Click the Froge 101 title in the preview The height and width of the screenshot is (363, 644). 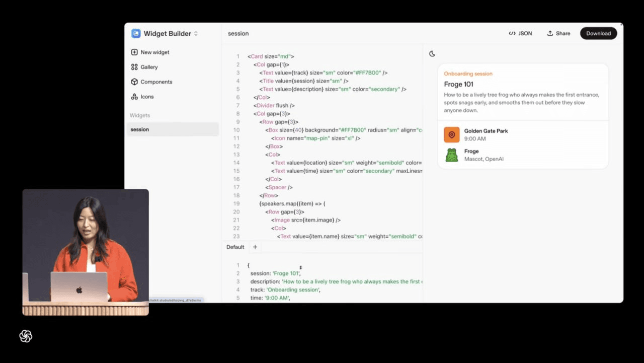(x=459, y=84)
